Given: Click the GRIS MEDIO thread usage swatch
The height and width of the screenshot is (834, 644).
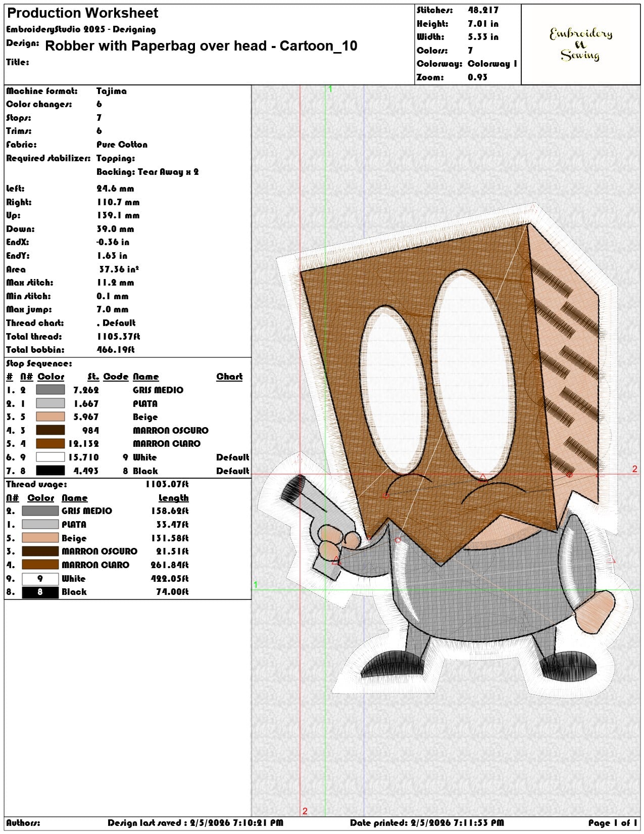Looking at the screenshot, I should [40, 511].
